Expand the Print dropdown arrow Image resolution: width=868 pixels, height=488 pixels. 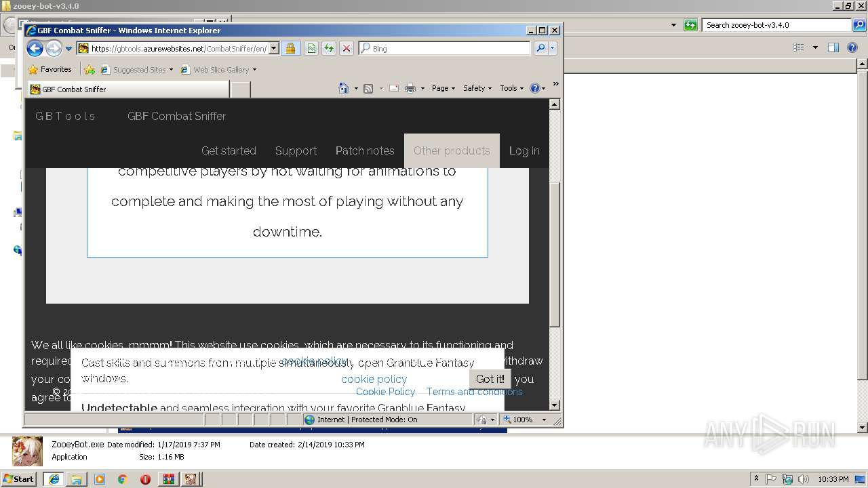coord(422,88)
